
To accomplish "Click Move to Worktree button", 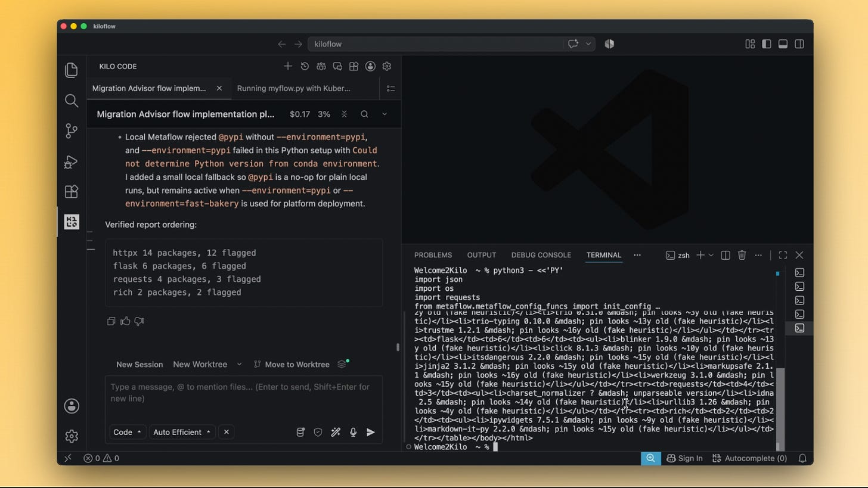I will [x=292, y=364].
